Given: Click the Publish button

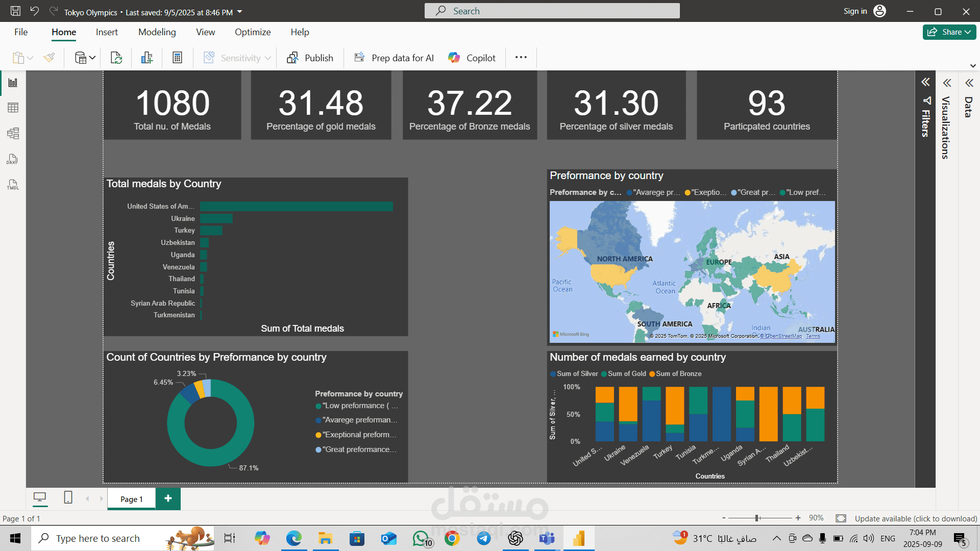Looking at the screenshot, I should (x=310, y=58).
